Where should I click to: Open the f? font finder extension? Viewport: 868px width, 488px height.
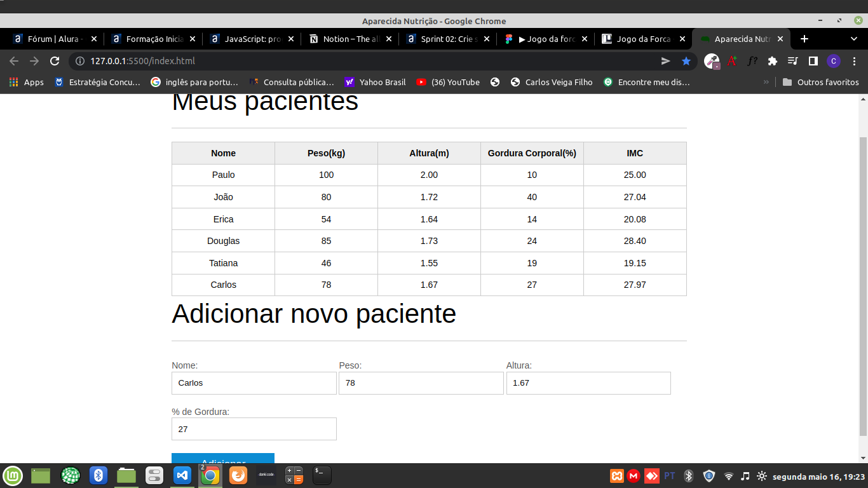pos(752,61)
